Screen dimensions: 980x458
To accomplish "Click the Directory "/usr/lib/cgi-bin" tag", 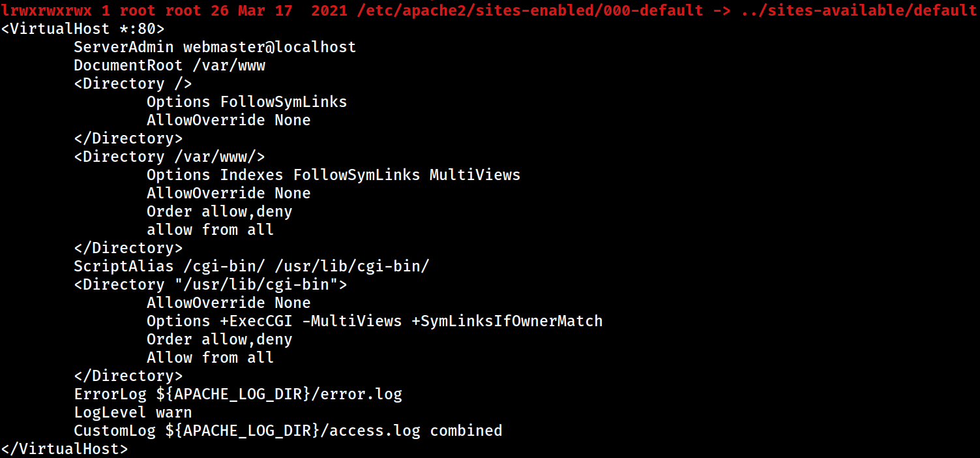I will 211,284.
